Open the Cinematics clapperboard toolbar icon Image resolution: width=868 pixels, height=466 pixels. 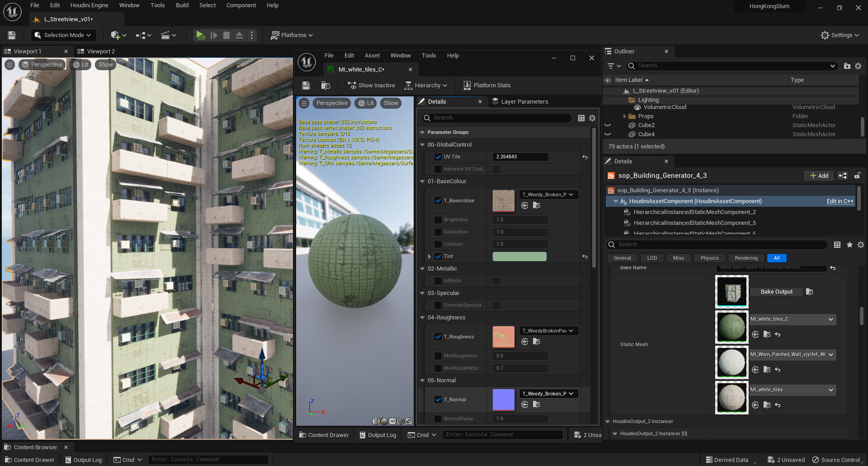(x=165, y=35)
